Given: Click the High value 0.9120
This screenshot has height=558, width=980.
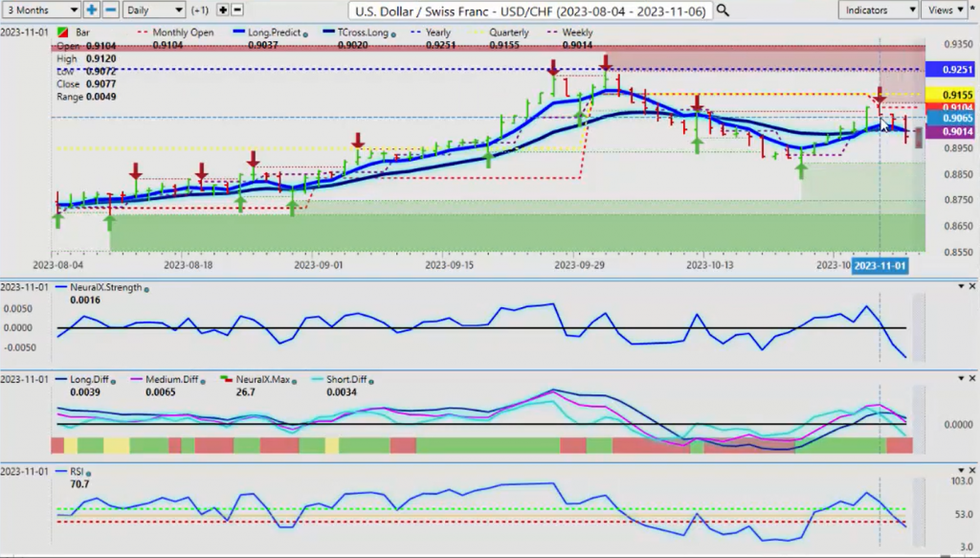Looking at the screenshot, I should click(x=101, y=58).
